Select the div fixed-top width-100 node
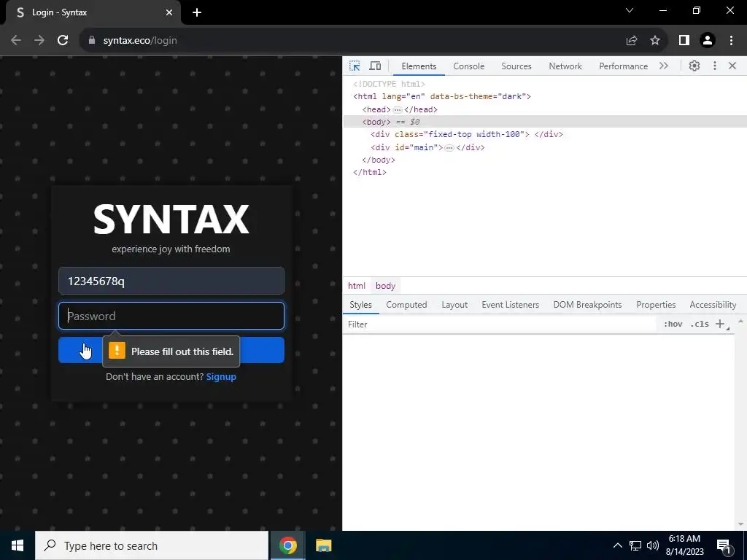The height and width of the screenshot is (560, 747). click(x=466, y=134)
